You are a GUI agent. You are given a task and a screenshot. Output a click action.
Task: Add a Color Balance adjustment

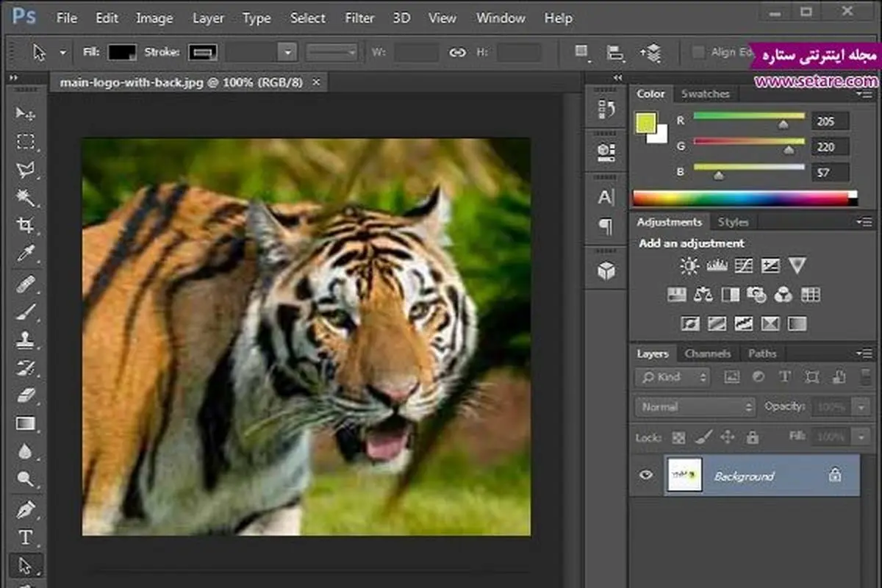pos(703,295)
